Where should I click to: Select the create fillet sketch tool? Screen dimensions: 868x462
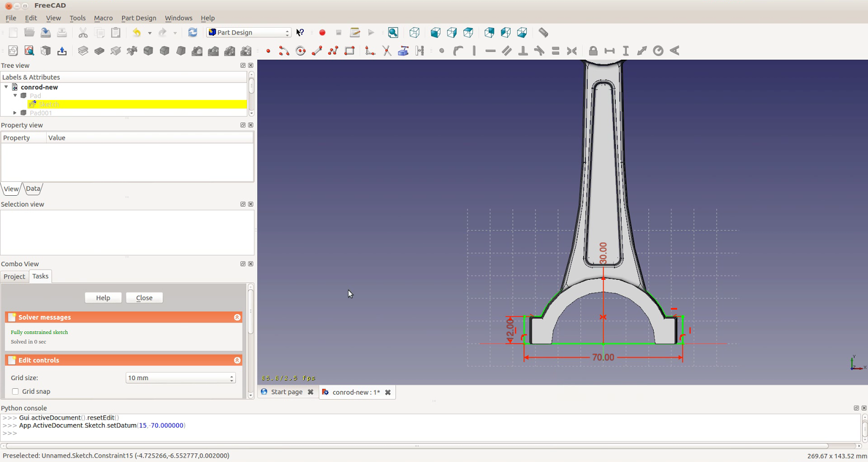(x=370, y=51)
